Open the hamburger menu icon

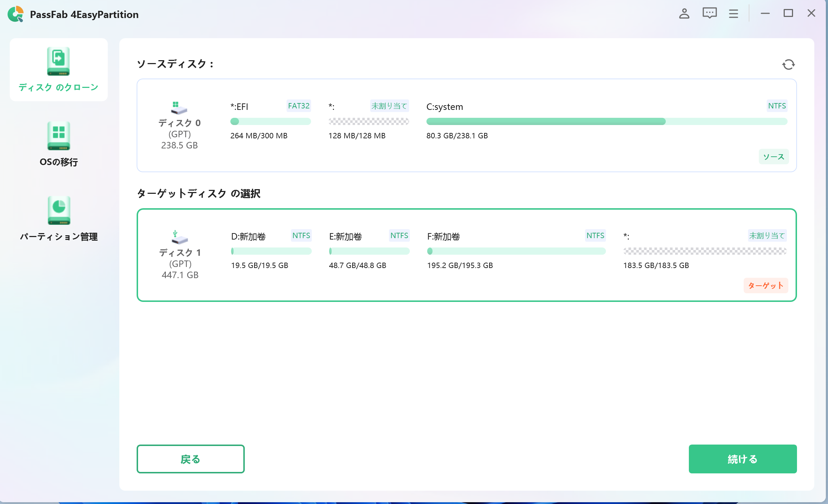tap(733, 13)
